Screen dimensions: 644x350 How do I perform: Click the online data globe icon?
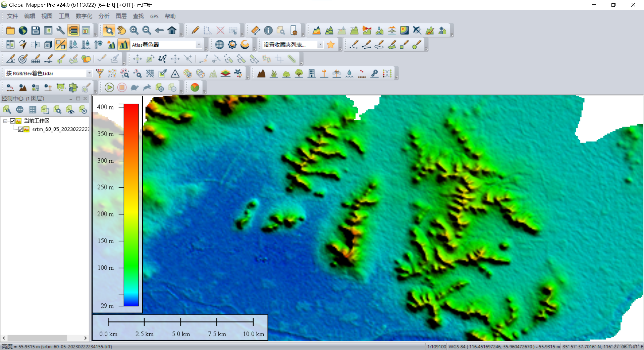23,31
